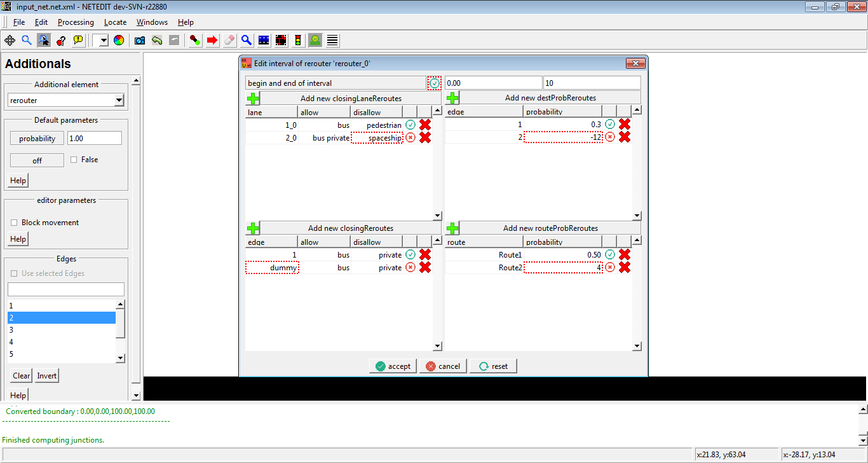Toggle the False checkbox for off
The height and width of the screenshot is (463, 868).
[74, 160]
